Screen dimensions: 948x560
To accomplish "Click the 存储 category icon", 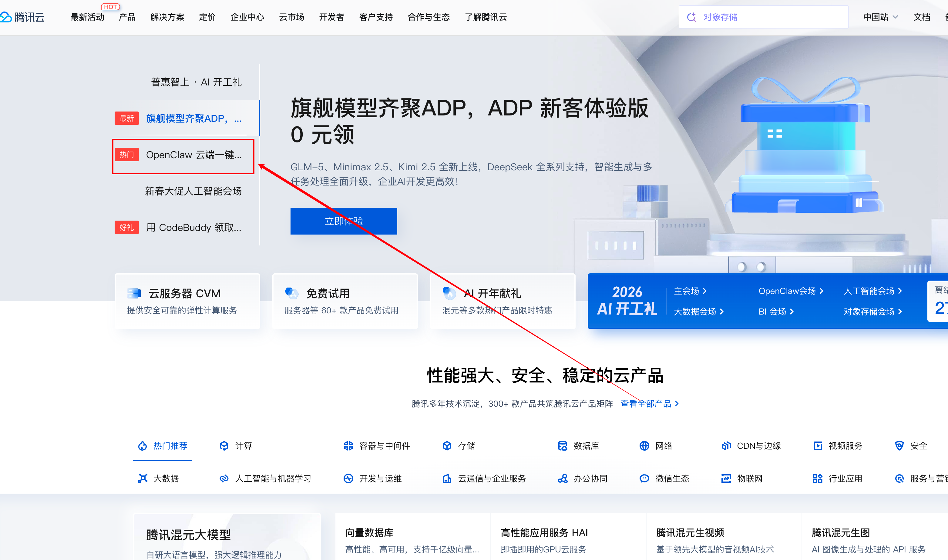I will (x=447, y=446).
